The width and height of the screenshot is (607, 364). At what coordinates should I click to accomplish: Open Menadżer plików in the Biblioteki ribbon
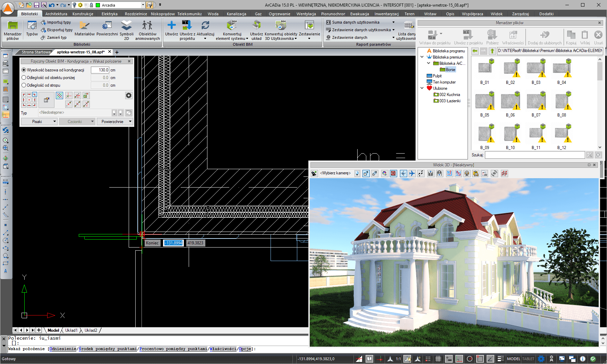click(13, 30)
